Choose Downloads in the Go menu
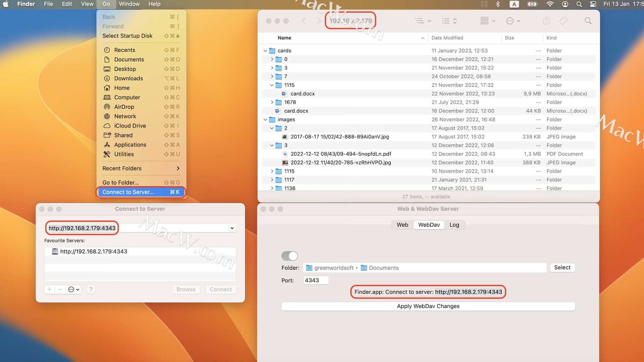644x362 pixels. 141,78
